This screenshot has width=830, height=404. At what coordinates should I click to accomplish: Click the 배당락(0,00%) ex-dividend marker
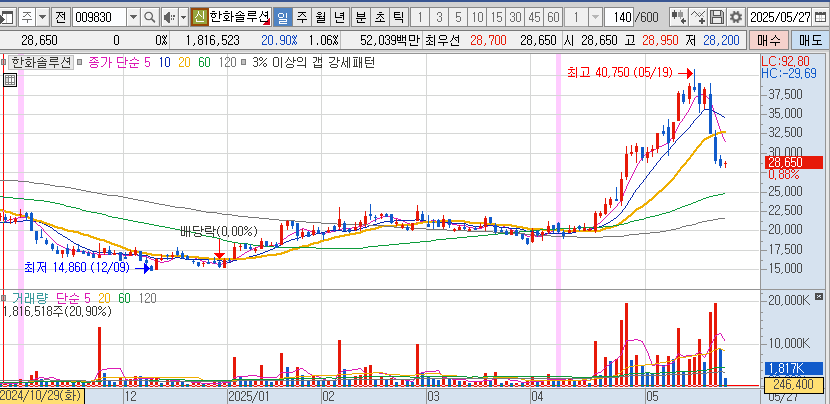pos(219,231)
